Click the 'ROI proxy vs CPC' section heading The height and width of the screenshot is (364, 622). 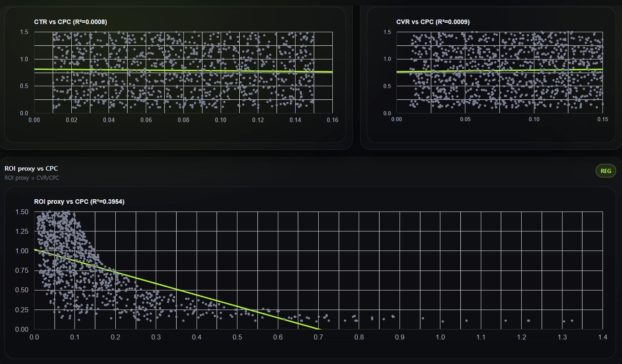[31, 169]
